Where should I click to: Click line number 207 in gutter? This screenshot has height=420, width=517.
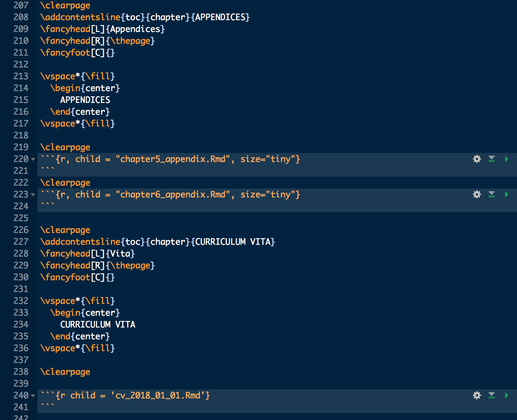pos(21,5)
